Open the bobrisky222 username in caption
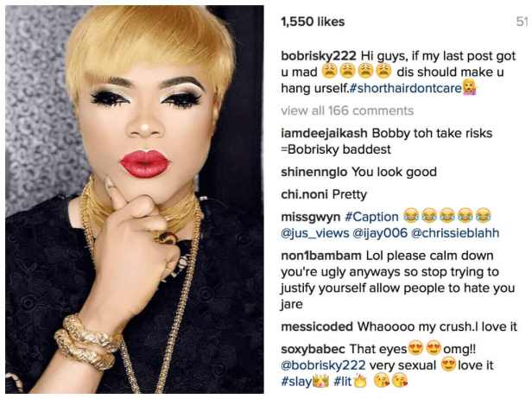532x399 pixels. 319,55
